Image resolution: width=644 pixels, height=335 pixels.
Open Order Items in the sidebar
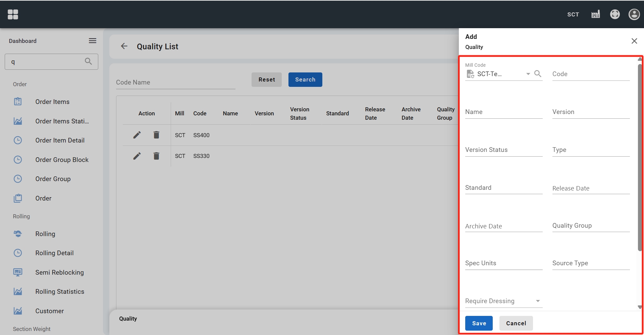pos(52,102)
